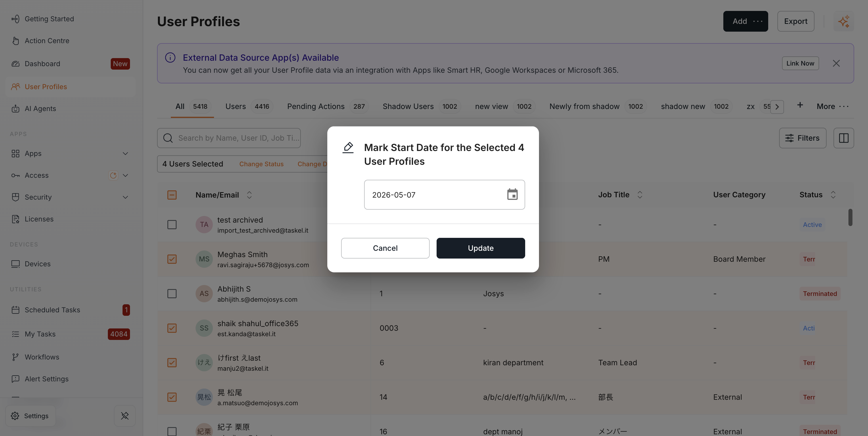The image size is (868, 436).
Task: Click the start date input field
Action: pyautogui.click(x=444, y=194)
